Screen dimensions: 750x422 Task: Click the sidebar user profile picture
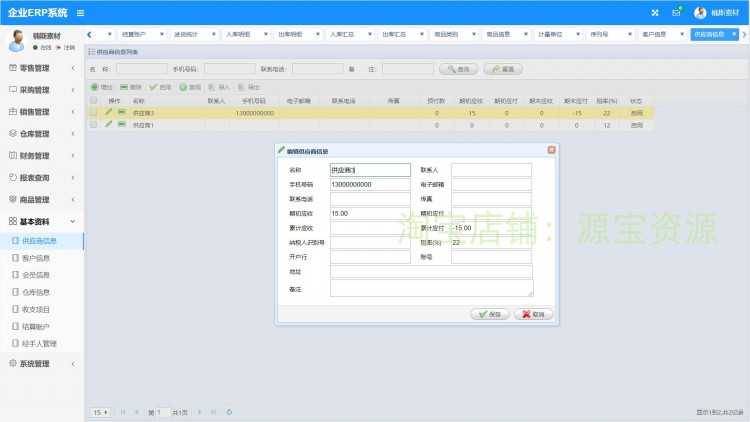[x=17, y=41]
